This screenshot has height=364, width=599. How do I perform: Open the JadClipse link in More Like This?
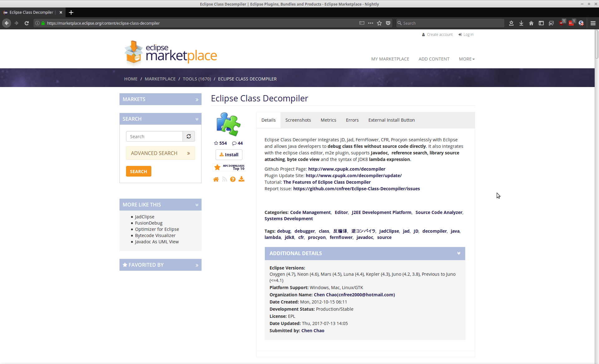click(144, 217)
